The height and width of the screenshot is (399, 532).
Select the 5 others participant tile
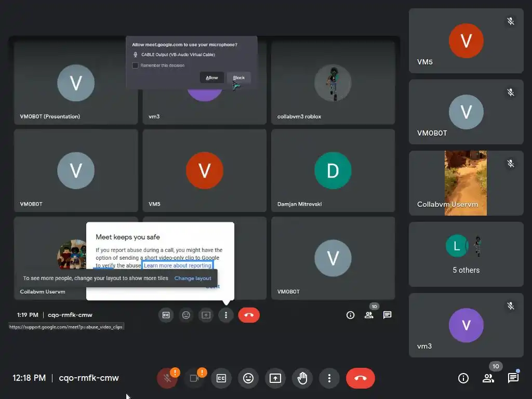pyautogui.click(x=466, y=254)
